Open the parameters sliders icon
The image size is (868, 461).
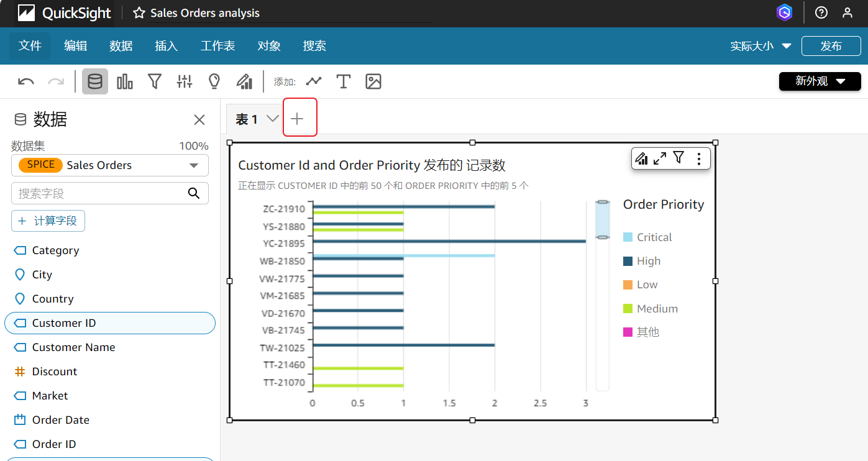(x=185, y=81)
